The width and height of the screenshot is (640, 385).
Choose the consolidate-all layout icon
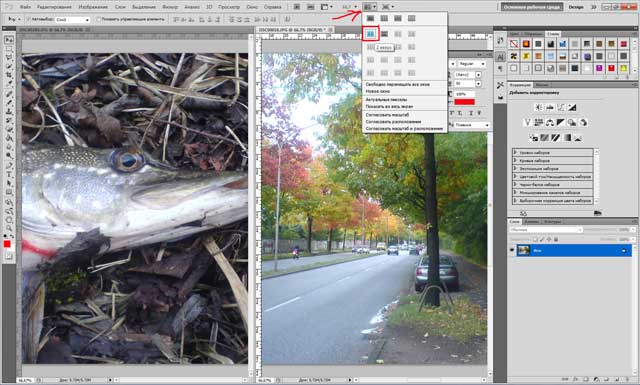(x=371, y=18)
